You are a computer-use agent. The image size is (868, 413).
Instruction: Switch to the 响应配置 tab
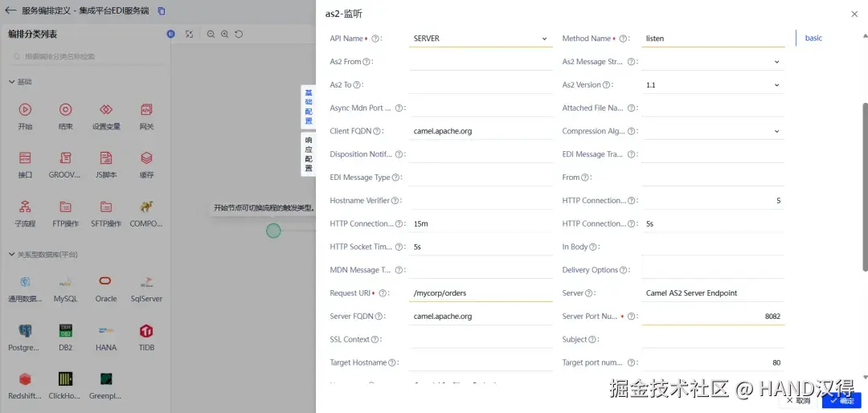[309, 154]
